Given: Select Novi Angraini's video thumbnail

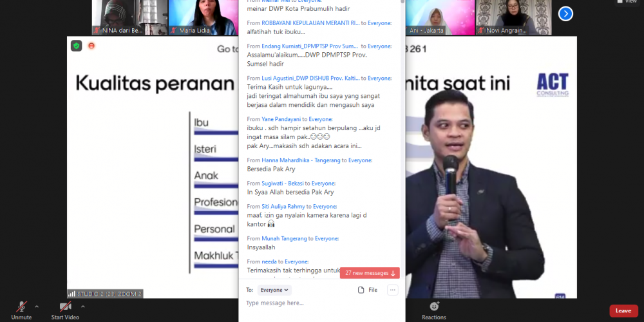Looking at the screenshot, I should coord(513,17).
